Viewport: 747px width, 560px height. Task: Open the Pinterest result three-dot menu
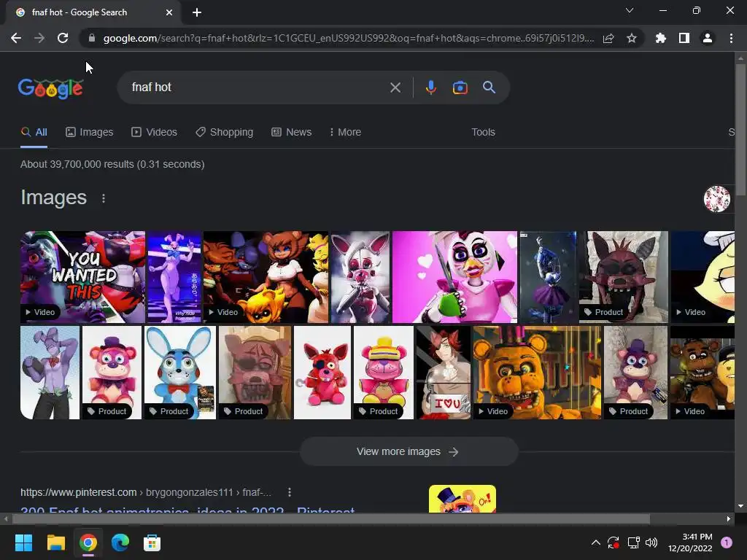tap(289, 492)
